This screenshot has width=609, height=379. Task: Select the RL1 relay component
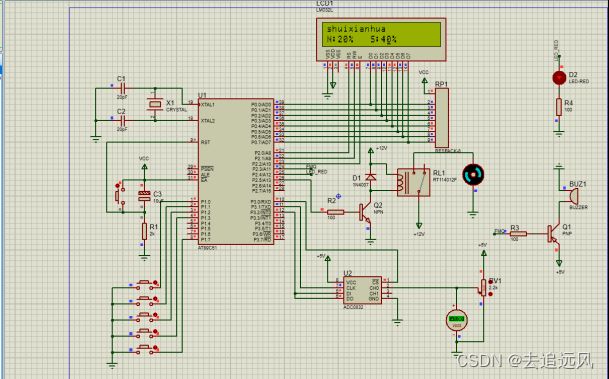click(414, 182)
